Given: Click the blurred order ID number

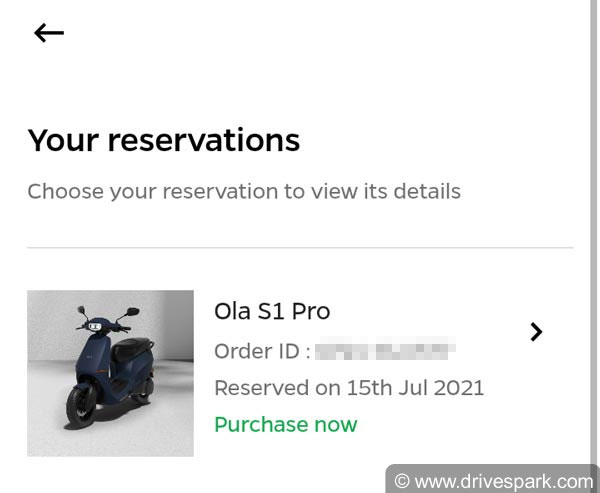Looking at the screenshot, I should pos(385,351).
